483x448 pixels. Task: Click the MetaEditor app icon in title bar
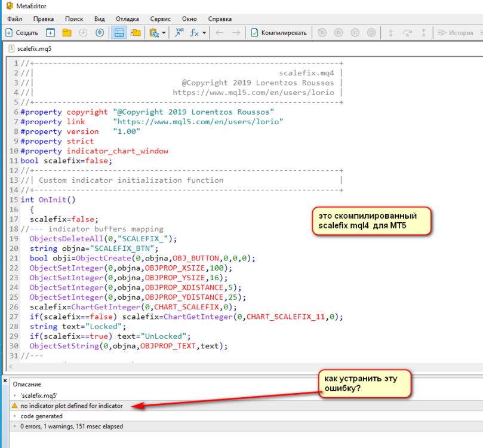tap(10, 5)
